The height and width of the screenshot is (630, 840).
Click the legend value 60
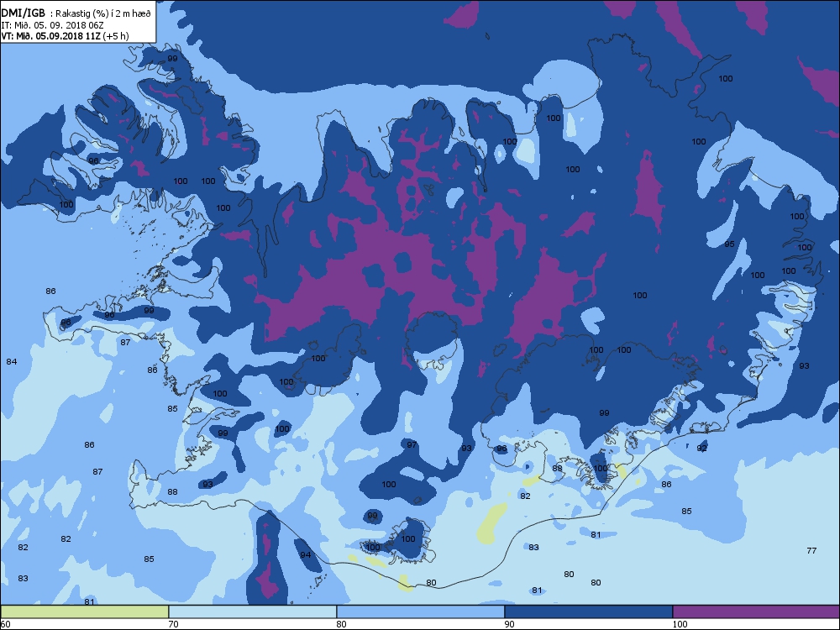5,623
